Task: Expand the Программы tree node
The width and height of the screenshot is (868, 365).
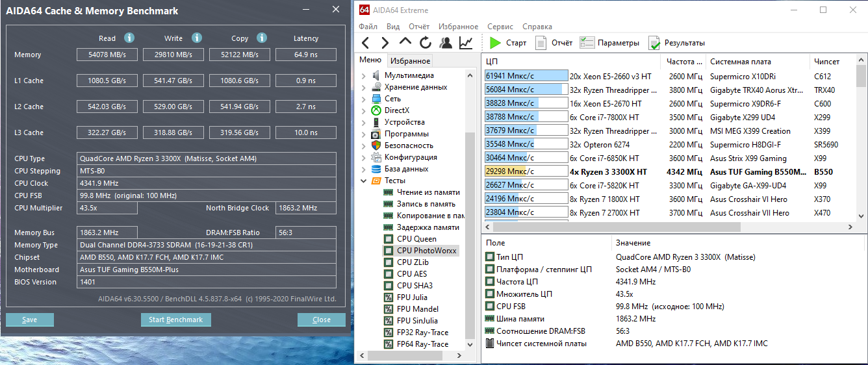Action: pyautogui.click(x=364, y=134)
